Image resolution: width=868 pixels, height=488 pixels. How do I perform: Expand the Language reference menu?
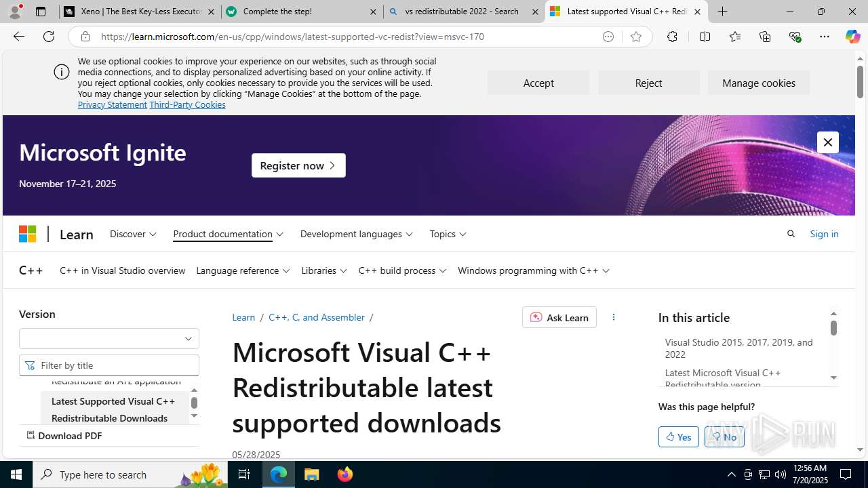coord(243,270)
